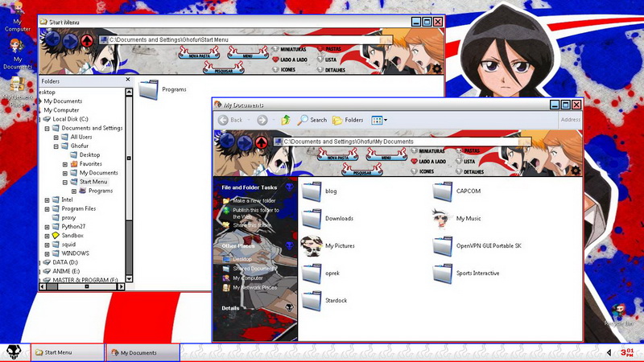Click Publish this folder to the Web
This screenshot has width=644, height=362.
click(256, 213)
